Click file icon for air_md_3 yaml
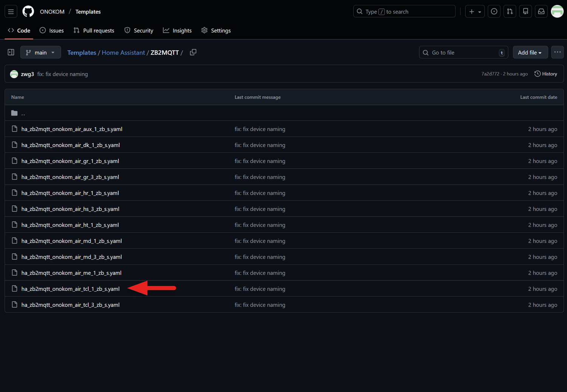Image resolution: width=567 pixels, height=392 pixels. [14, 257]
